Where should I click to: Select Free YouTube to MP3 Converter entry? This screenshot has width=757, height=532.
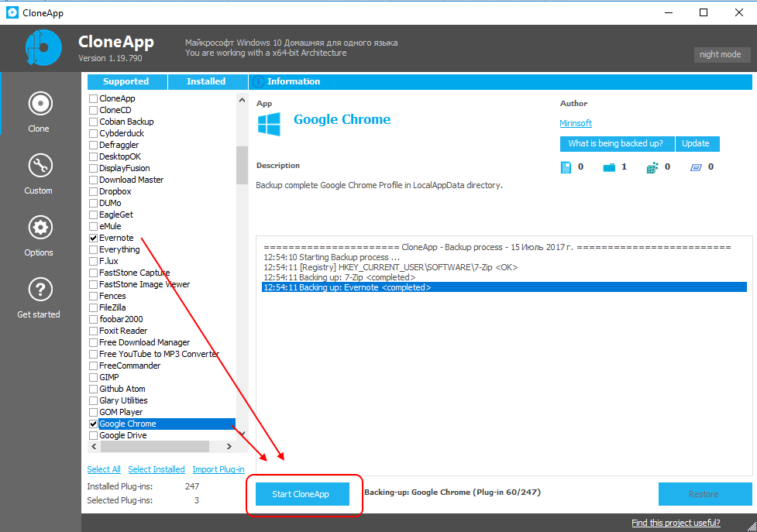160,354
